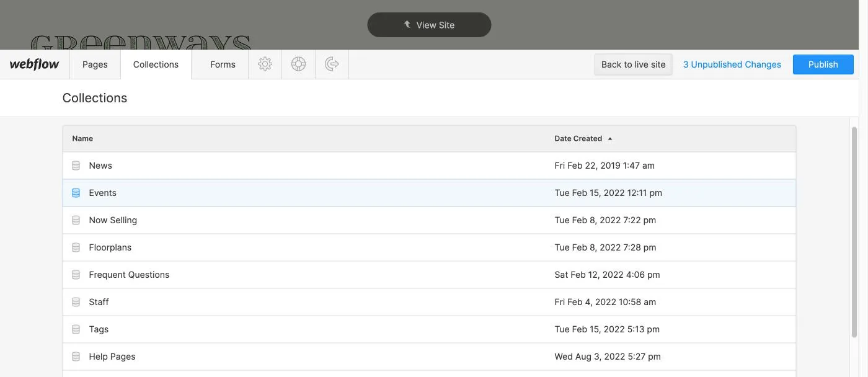Click the Tags collection database icon
The width and height of the screenshot is (868, 377).
pyautogui.click(x=76, y=329)
